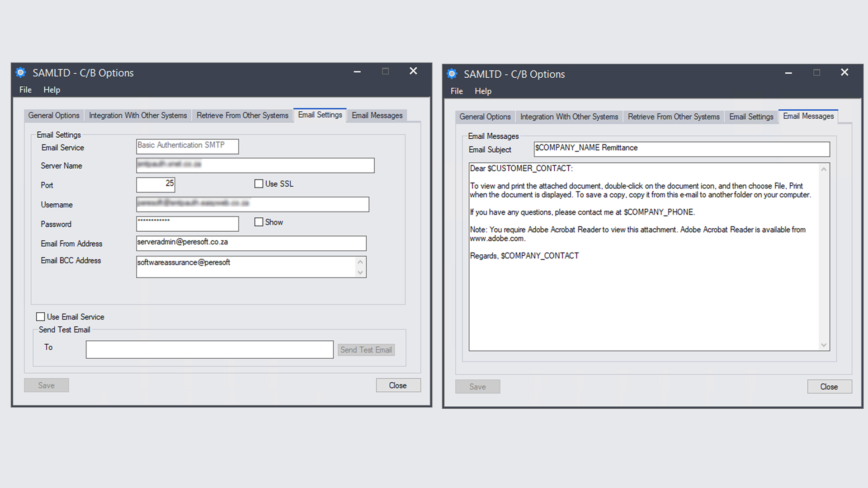This screenshot has height=488, width=868.
Task: Open the Help menu
Action: 52,89
